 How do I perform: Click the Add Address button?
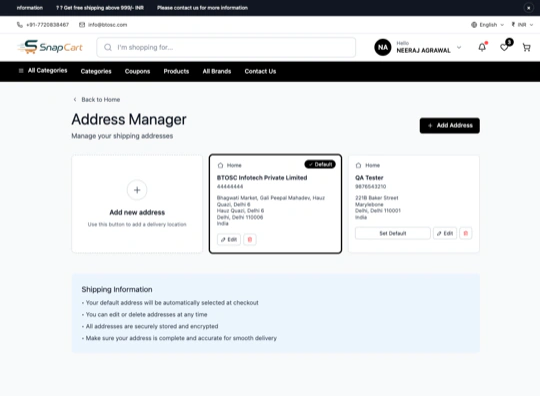pos(449,125)
